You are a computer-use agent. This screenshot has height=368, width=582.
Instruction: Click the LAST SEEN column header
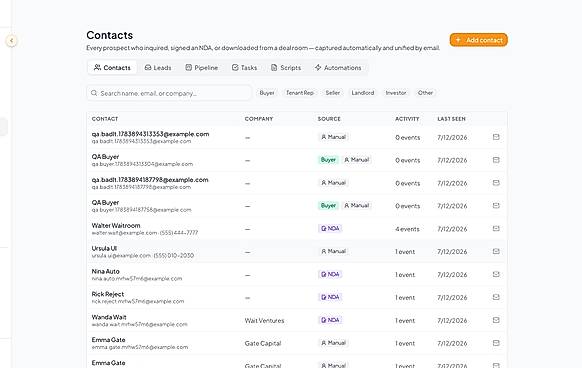(x=451, y=119)
